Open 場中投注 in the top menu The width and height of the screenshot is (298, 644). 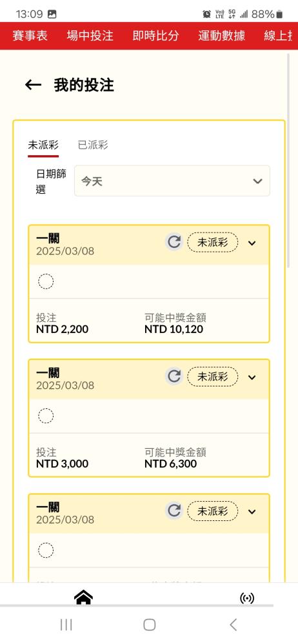coord(90,35)
